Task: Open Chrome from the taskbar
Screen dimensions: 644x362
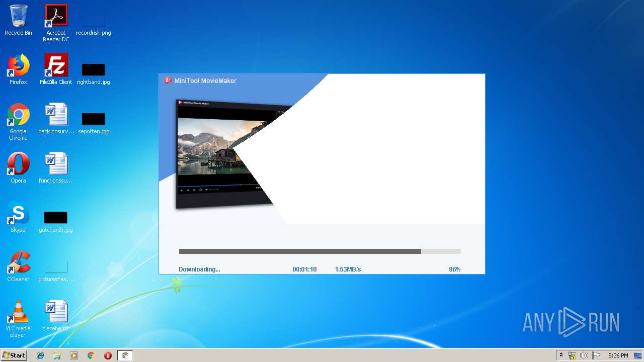Action: click(x=91, y=355)
